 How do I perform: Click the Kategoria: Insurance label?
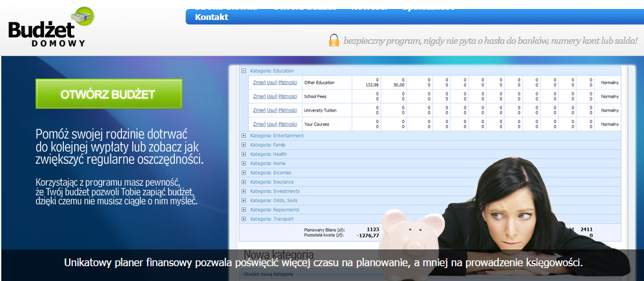(272, 182)
